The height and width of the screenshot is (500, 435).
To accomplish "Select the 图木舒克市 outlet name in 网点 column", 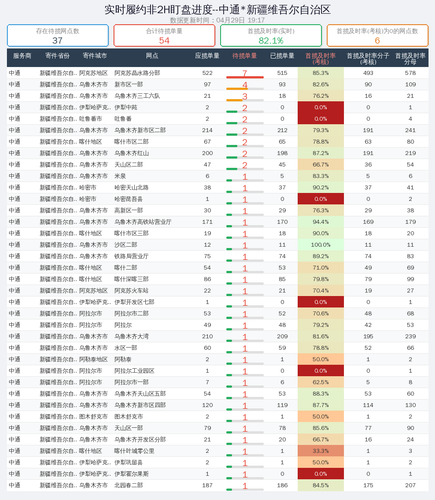I will (129, 416).
